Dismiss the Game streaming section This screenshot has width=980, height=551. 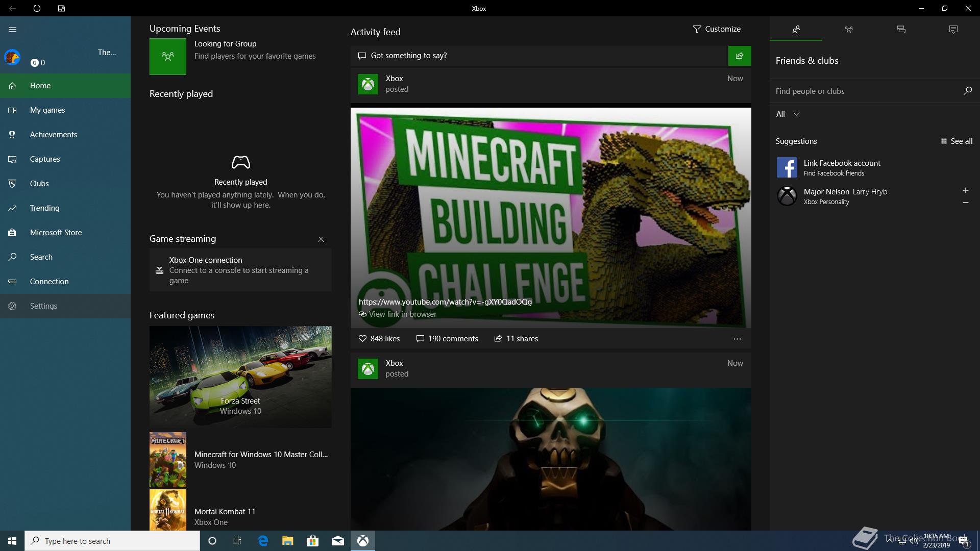pyautogui.click(x=321, y=239)
